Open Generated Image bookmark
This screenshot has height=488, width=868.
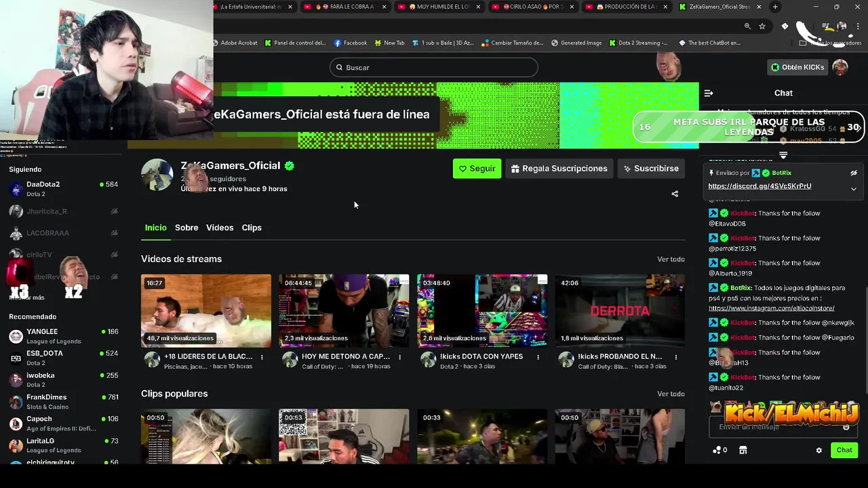(576, 43)
